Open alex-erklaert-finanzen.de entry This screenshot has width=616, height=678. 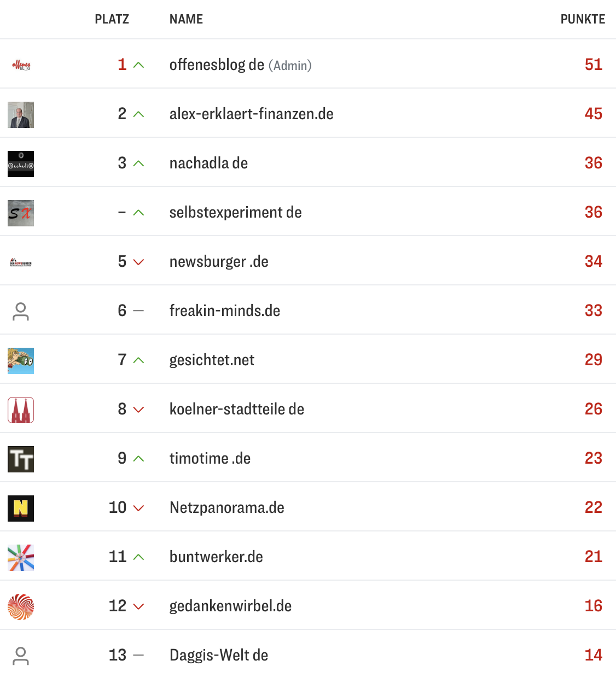(x=251, y=114)
